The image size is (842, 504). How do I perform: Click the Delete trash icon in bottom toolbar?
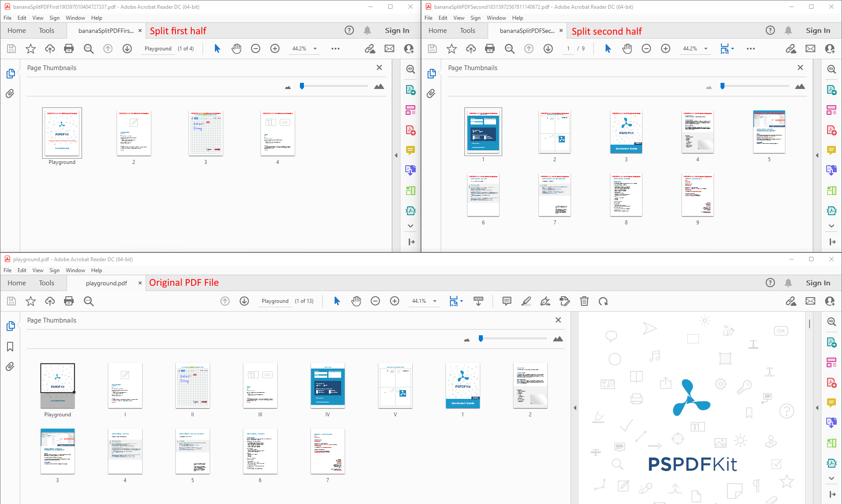[x=584, y=301]
